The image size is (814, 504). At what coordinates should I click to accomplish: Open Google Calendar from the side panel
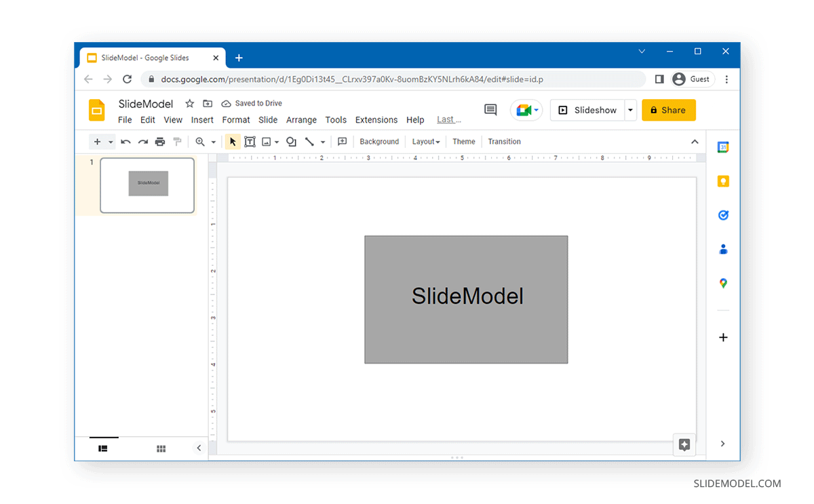pos(723,147)
